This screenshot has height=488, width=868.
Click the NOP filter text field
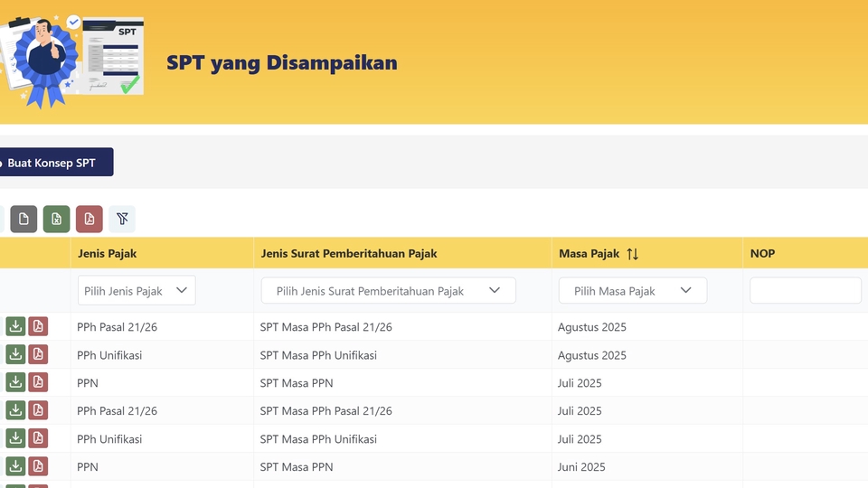[805, 291]
